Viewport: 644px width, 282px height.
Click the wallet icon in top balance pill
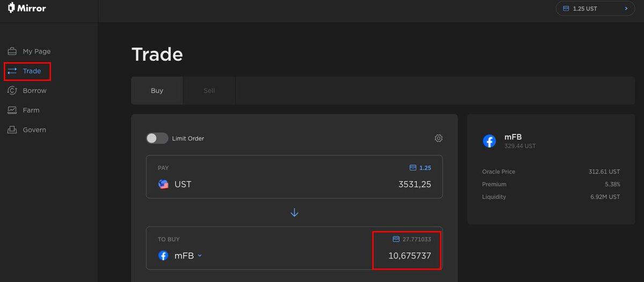coord(566,9)
